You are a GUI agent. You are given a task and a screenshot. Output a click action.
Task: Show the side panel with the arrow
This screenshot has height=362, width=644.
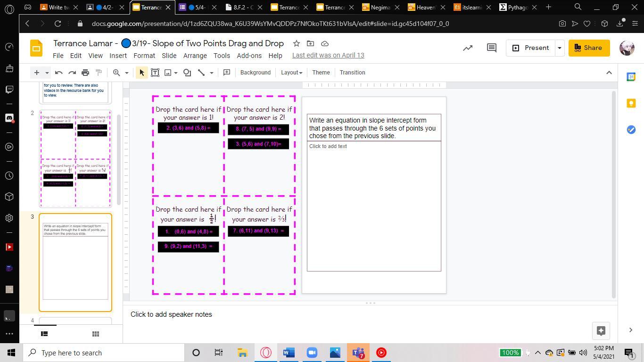[x=631, y=330]
